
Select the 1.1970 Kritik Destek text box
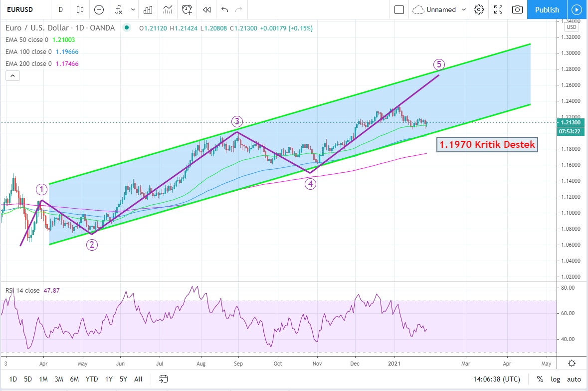click(487, 145)
